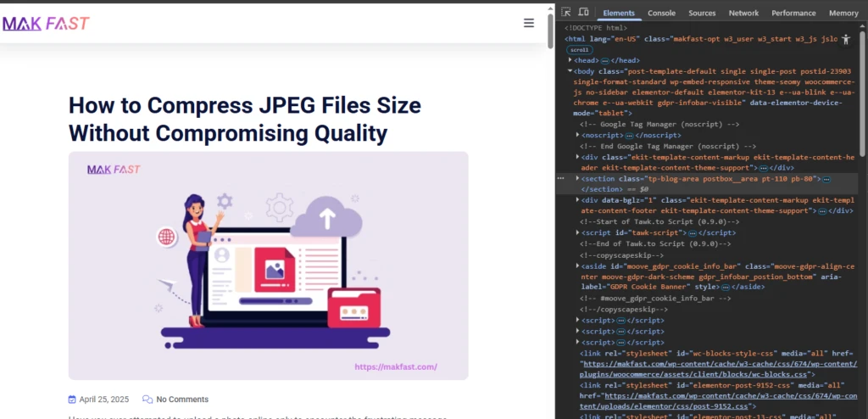Select the closing </section> == $0 line
The height and width of the screenshot is (419, 868).
[x=615, y=189]
